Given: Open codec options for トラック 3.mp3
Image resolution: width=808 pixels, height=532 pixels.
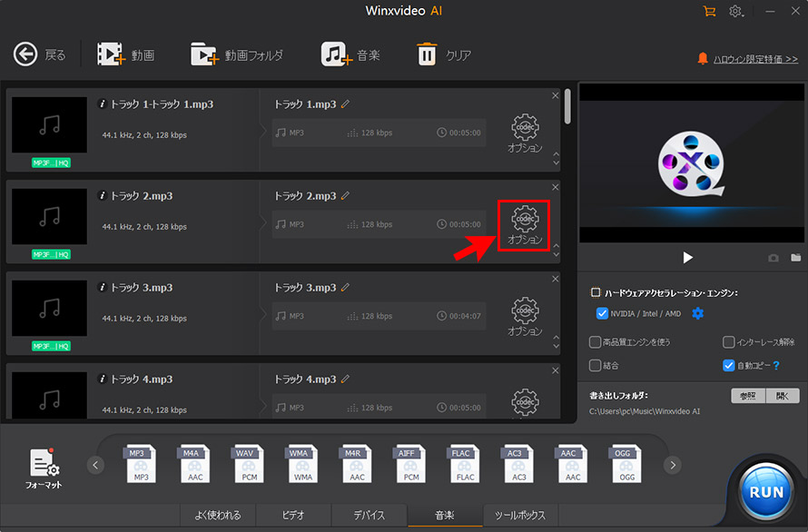Looking at the screenshot, I should point(525,317).
